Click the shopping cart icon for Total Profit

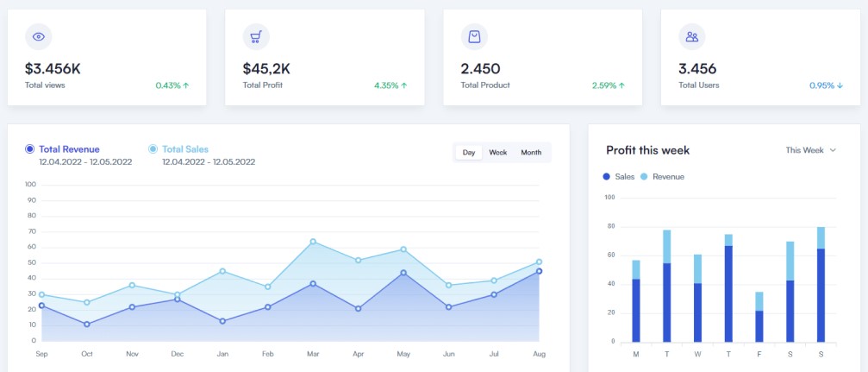click(256, 36)
